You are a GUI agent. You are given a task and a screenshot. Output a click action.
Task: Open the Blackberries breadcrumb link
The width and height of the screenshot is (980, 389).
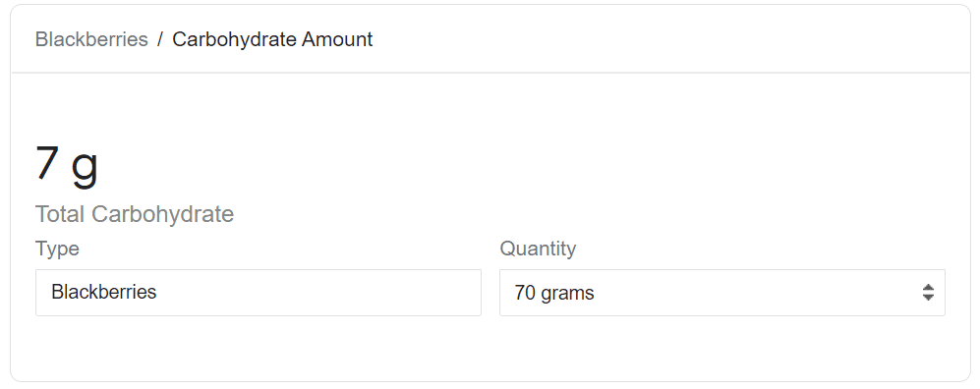point(91,39)
